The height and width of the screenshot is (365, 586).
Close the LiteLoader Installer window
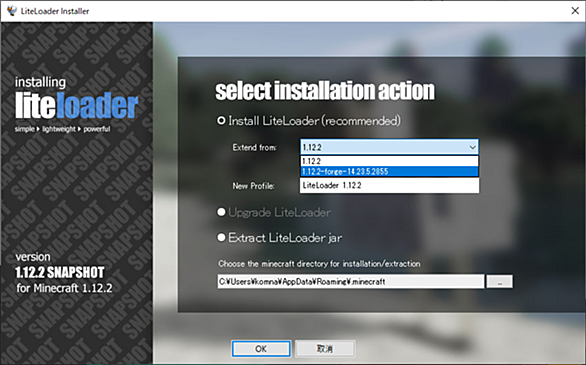(x=575, y=11)
